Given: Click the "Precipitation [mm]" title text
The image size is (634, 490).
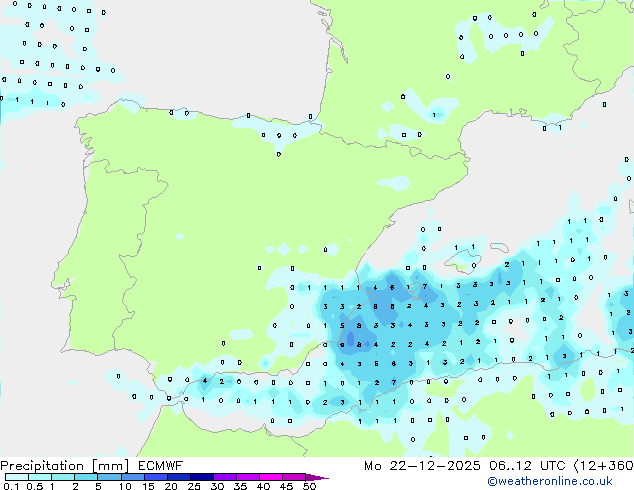Looking at the screenshot, I should tap(65, 466).
